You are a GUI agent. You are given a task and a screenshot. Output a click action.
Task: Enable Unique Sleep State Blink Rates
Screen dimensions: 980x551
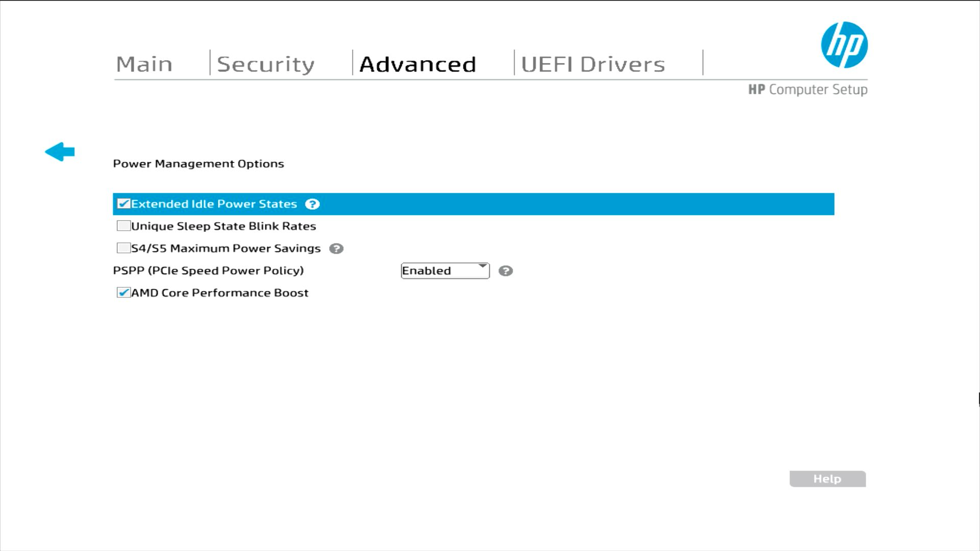124,226
